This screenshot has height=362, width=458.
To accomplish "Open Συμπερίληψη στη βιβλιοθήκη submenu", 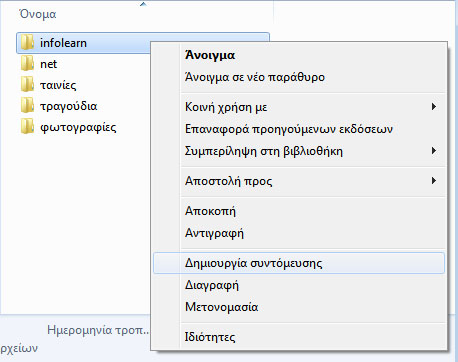I will point(299,151).
